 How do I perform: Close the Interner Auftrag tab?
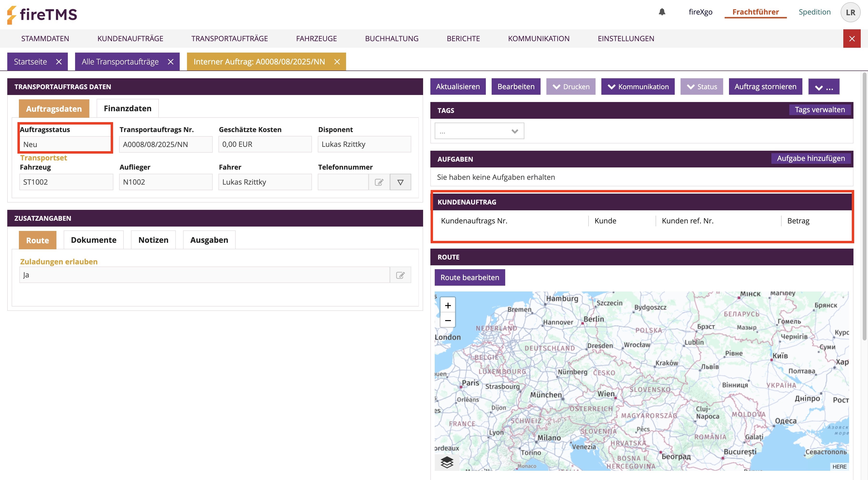pyautogui.click(x=337, y=62)
